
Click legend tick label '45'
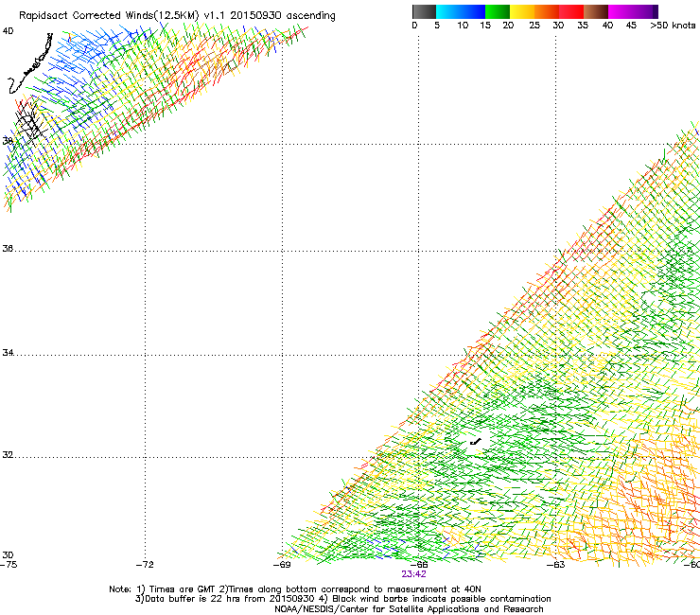tap(631, 26)
